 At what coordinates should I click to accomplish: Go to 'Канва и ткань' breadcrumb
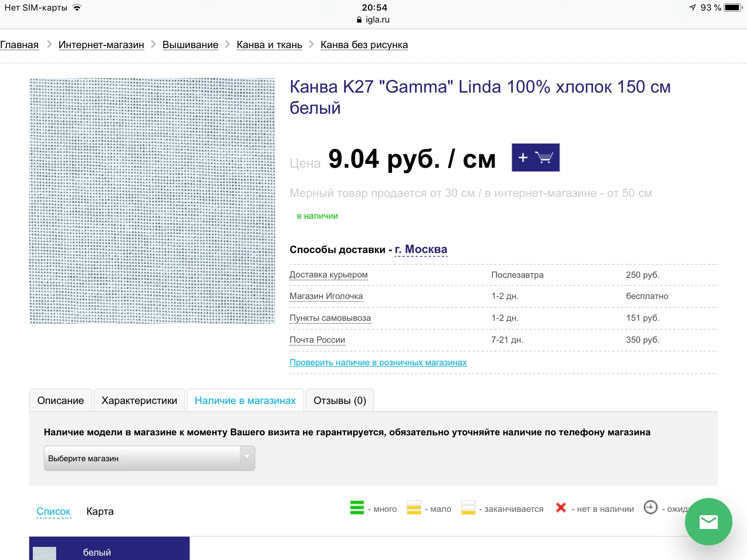click(x=269, y=45)
